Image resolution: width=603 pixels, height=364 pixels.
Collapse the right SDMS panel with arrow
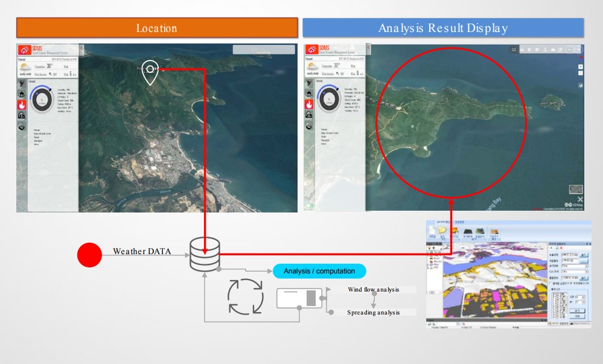click(368, 48)
